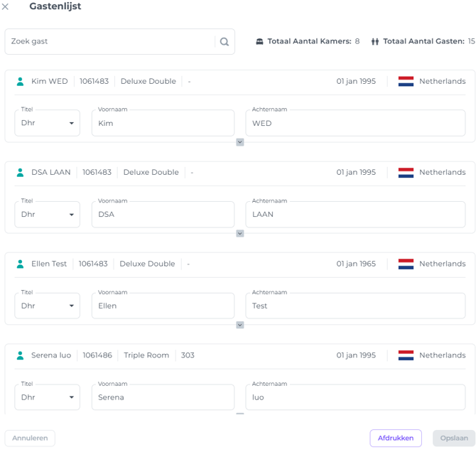476x457 pixels.
Task: Expand details under DSA LAAN card
Action: pos(240,233)
